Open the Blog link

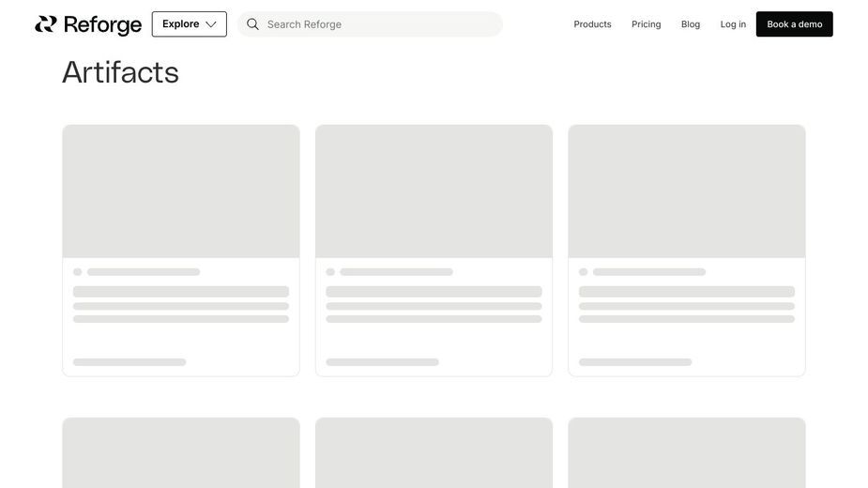click(691, 24)
